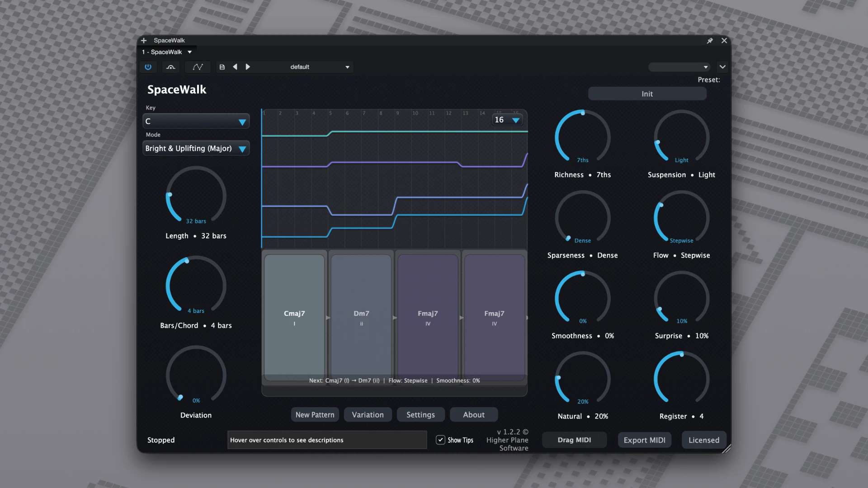Expand the chevron at toolbar's right end
This screenshot has height=488, width=868.
[722, 67]
